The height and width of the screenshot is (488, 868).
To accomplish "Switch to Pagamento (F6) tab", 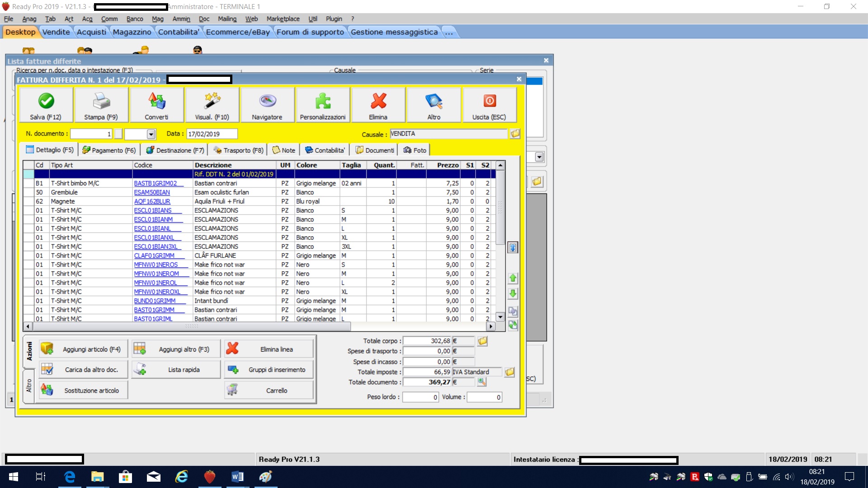I will (109, 150).
